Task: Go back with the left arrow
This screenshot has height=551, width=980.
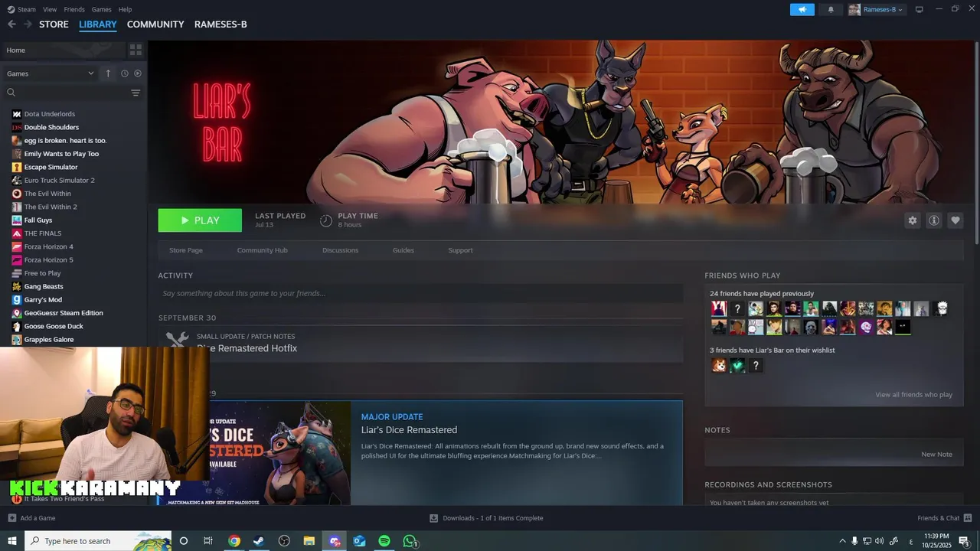Action: 11,24
